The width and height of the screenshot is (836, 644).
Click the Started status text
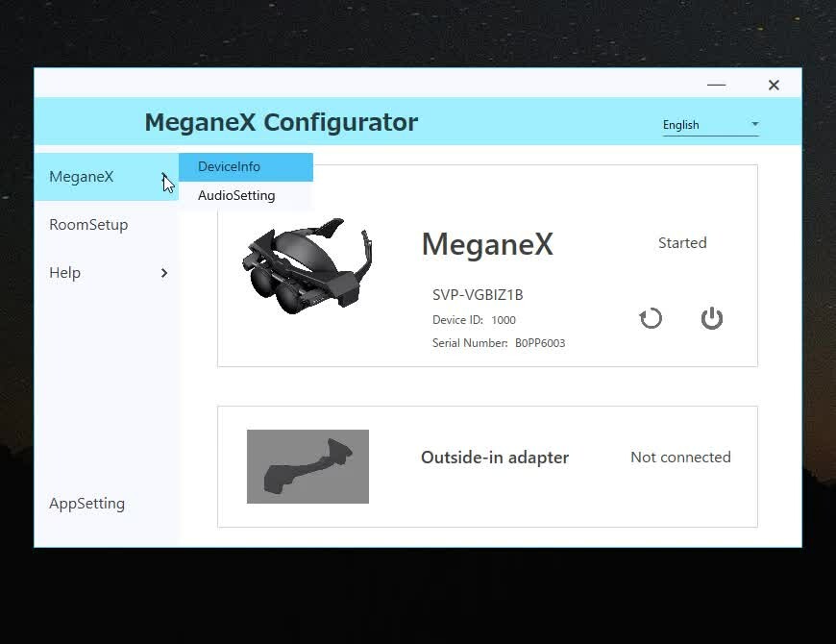pos(682,243)
